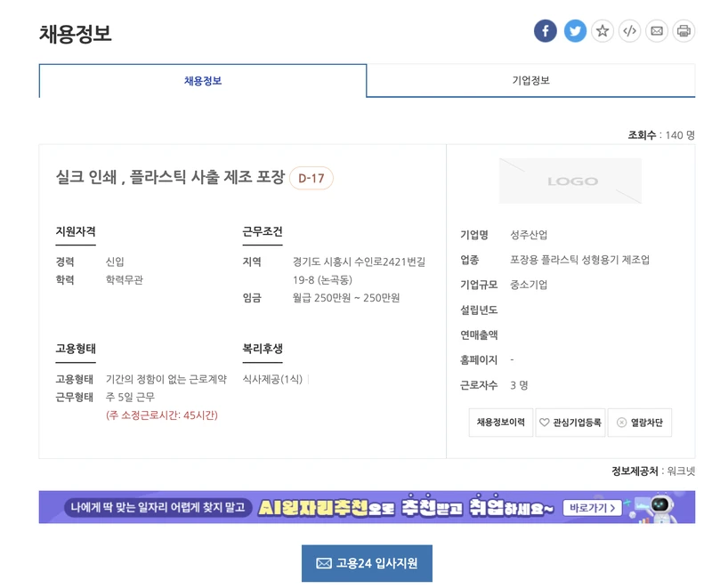
Task: Enable viewing block with 열람차단
Action: [643, 423]
